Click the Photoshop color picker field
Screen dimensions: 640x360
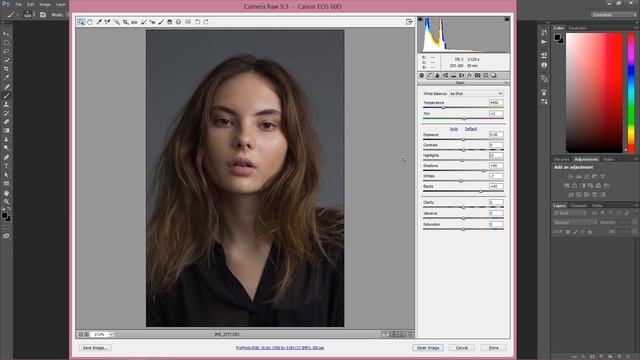tap(594, 93)
